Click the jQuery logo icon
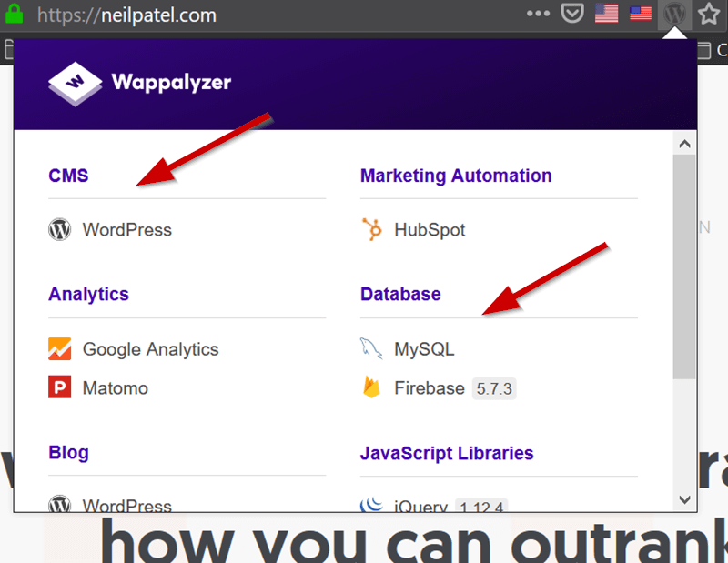The height and width of the screenshot is (563, 728). click(x=372, y=506)
